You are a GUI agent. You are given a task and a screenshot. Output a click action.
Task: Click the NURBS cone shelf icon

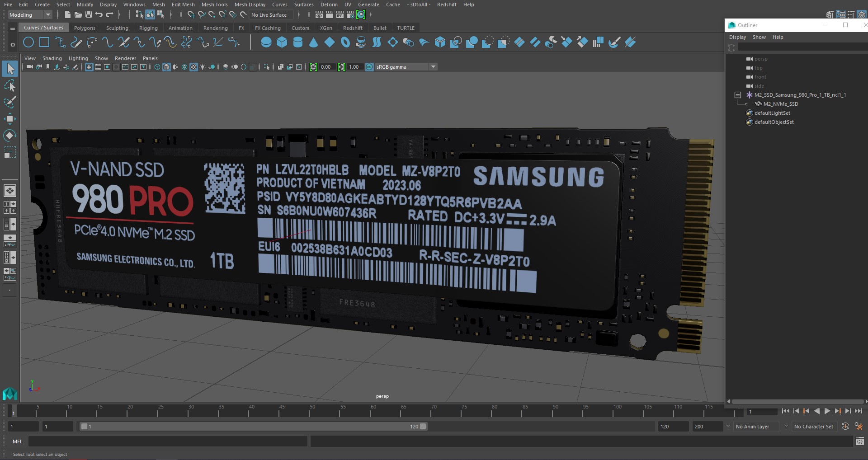pos(313,42)
